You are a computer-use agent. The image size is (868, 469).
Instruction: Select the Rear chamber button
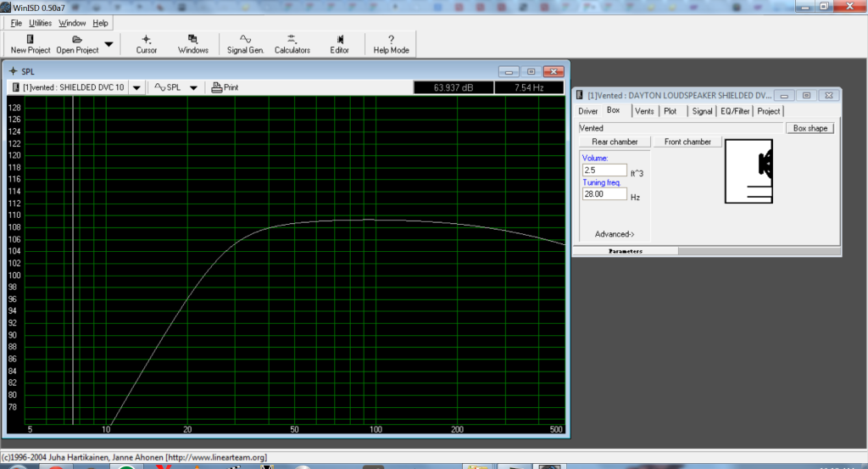[x=615, y=142]
